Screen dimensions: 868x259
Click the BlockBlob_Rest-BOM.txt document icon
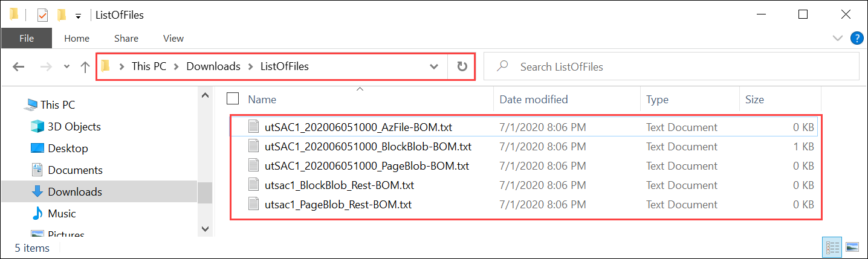coord(254,185)
